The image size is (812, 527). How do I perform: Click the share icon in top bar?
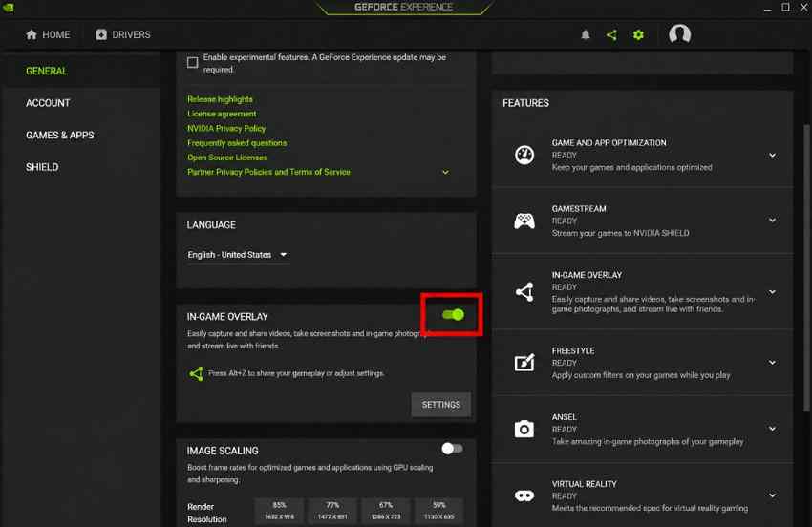(x=611, y=34)
